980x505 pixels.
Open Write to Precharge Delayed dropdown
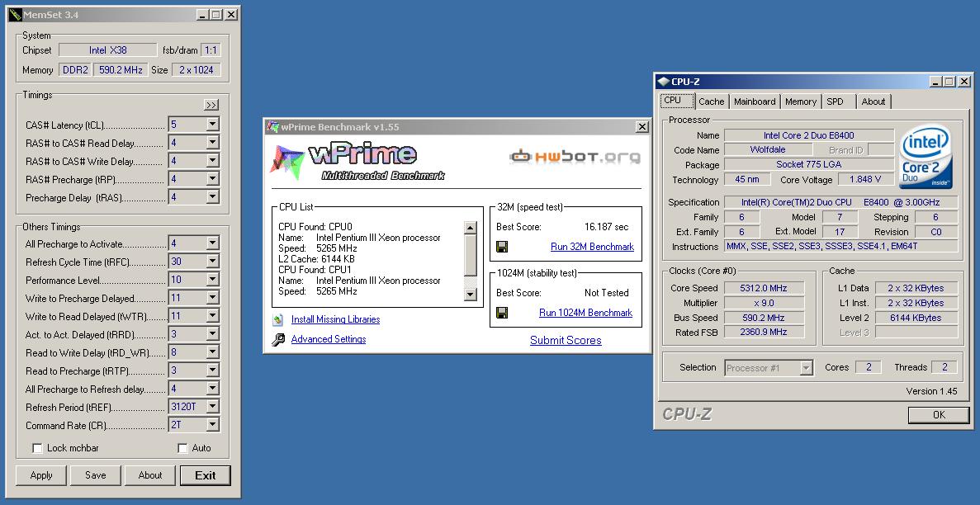pos(212,298)
